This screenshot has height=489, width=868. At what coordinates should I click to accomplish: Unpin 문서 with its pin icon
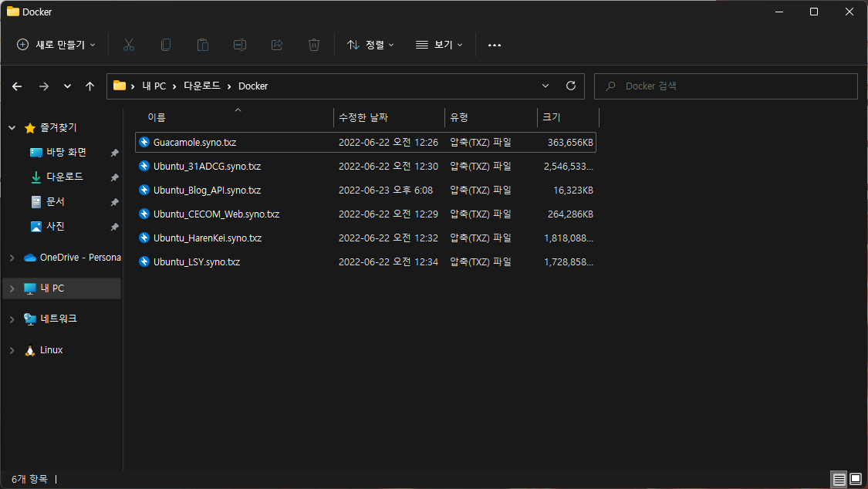click(x=115, y=202)
